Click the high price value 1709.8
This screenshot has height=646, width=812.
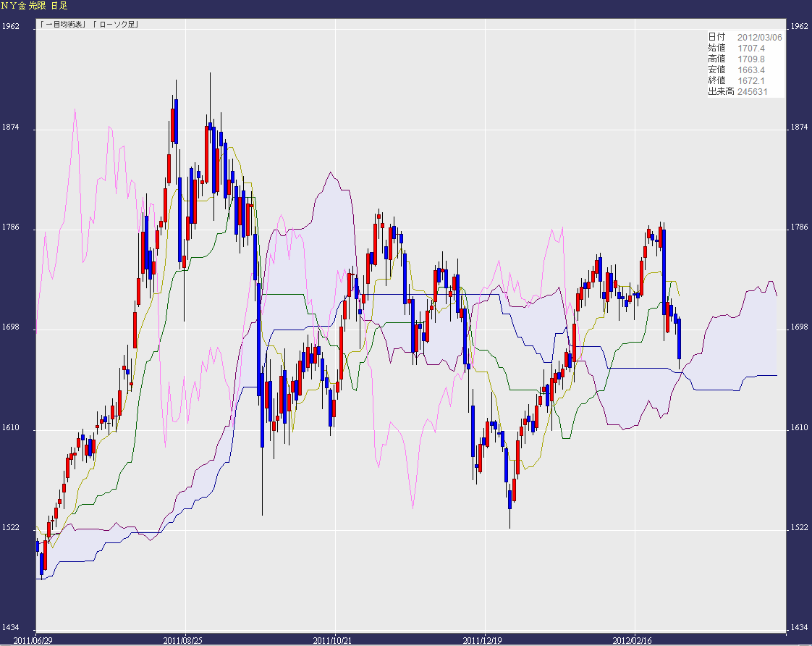pos(751,59)
